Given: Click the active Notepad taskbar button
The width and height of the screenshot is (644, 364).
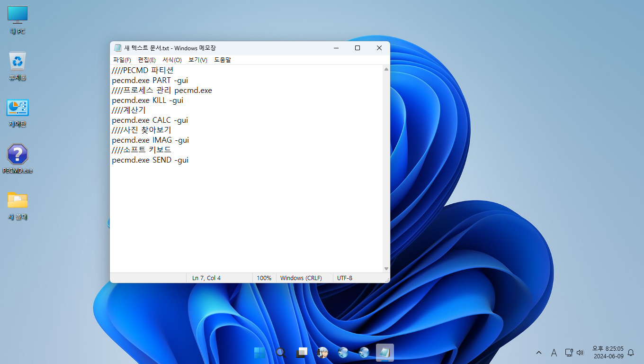Looking at the screenshot, I should click(385, 353).
